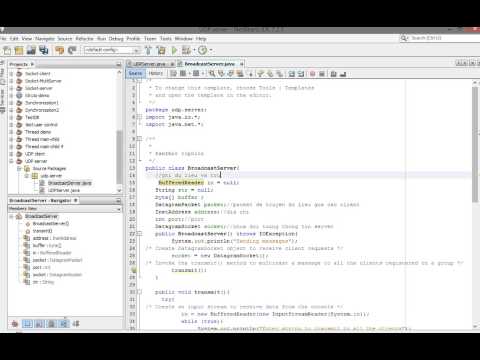Switch to the UDPServer.java tab

[149, 64]
